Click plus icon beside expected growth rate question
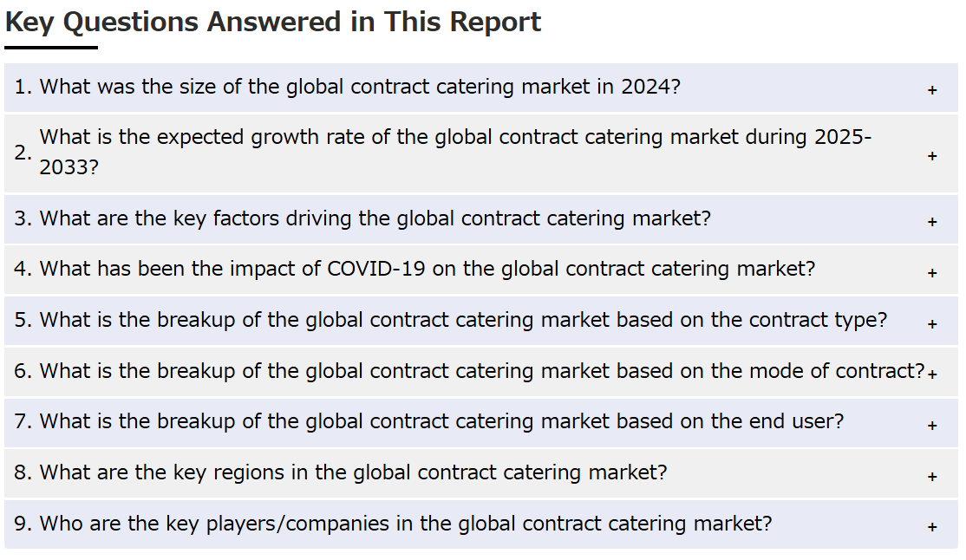The width and height of the screenshot is (966, 560). pyautogui.click(x=932, y=156)
